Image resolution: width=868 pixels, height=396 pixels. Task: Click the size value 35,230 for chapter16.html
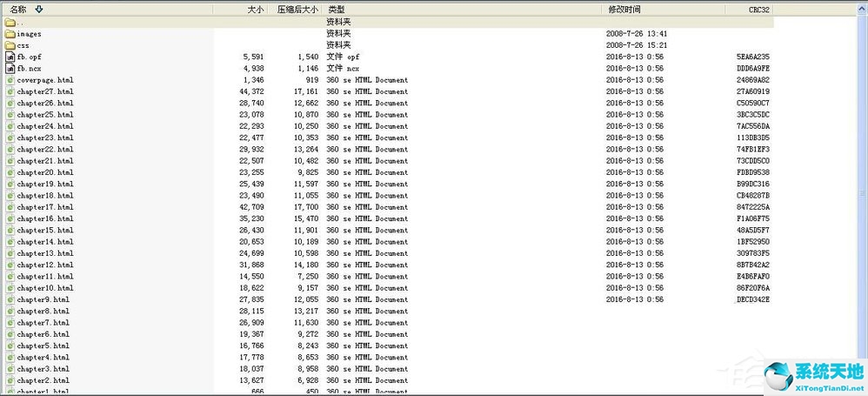(x=251, y=218)
